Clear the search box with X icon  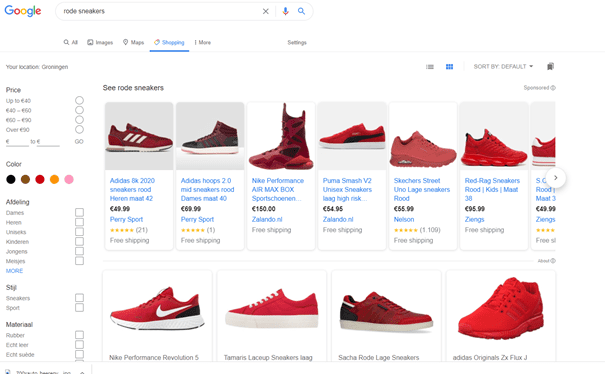pos(265,12)
